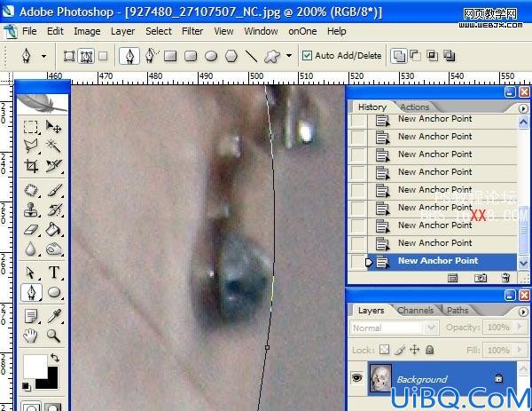532x411 pixels.
Task: Reset to default foreground and background colors
Action: tap(26, 386)
